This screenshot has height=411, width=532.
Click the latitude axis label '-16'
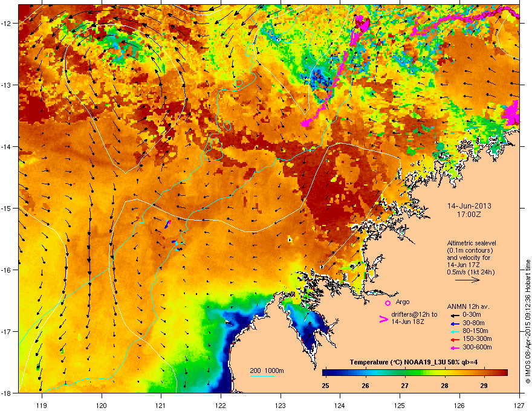coord(7,270)
